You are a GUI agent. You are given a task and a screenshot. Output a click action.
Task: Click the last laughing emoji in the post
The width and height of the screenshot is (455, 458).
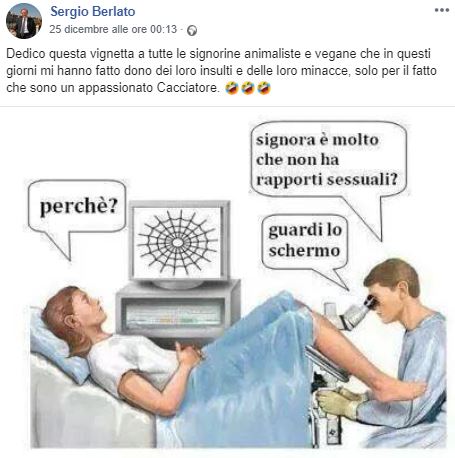pyautogui.click(x=264, y=88)
